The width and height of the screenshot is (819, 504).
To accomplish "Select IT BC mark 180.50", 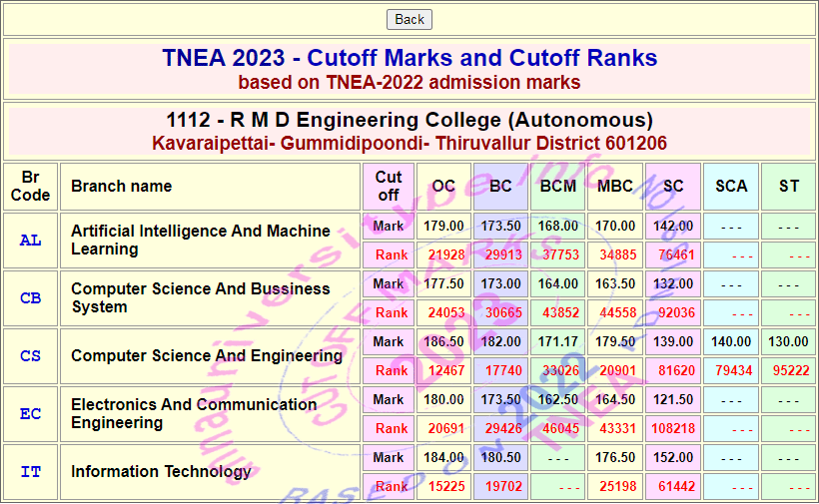I will (500, 457).
